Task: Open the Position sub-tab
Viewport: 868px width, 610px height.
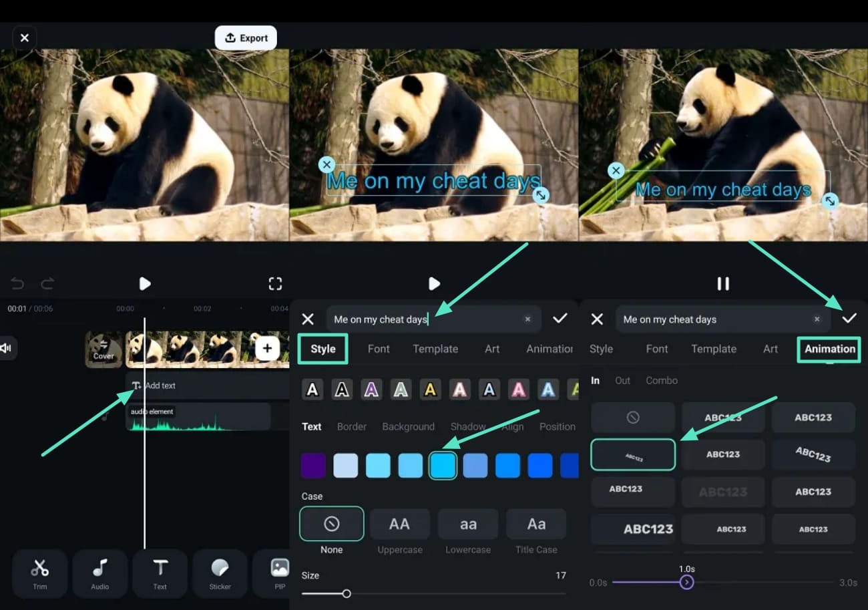Action: tap(558, 426)
